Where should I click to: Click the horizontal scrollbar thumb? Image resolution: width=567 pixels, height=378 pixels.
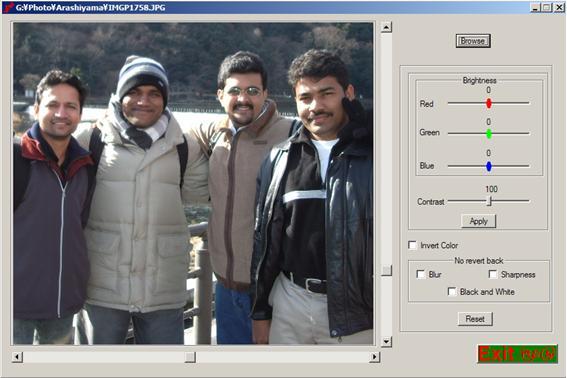coord(190,357)
